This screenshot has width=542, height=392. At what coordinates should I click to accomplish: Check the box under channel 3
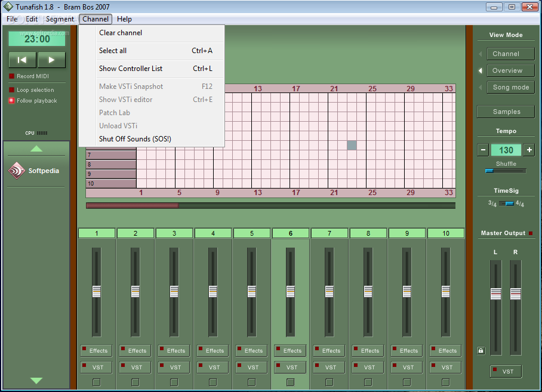(x=174, y=382)
